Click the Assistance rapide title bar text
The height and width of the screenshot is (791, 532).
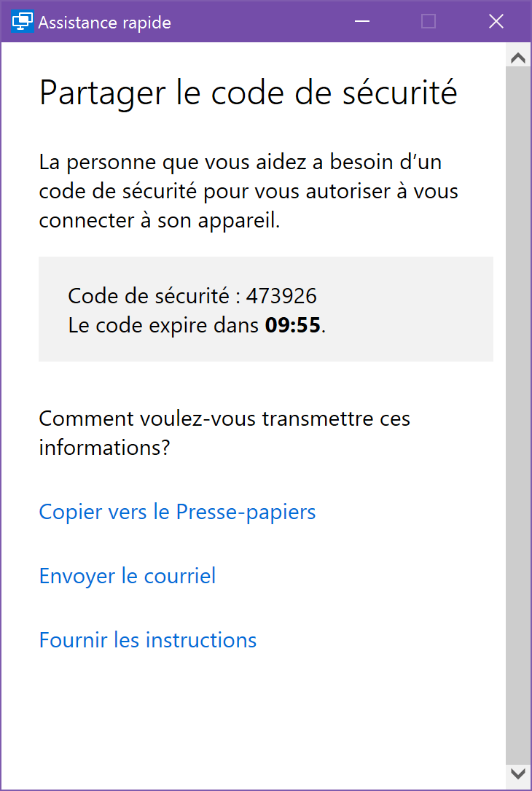coord(104,23)
